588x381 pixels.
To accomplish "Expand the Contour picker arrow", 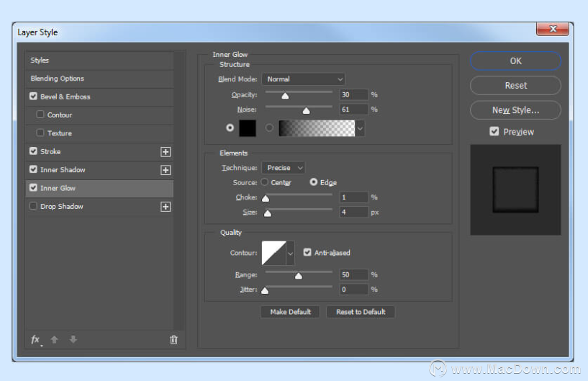I will [x=290, y=254].
